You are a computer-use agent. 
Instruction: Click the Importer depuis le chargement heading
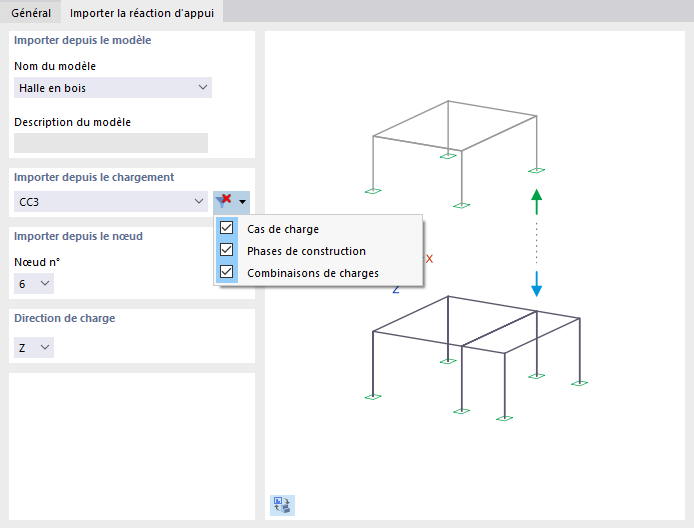point(94,177)
